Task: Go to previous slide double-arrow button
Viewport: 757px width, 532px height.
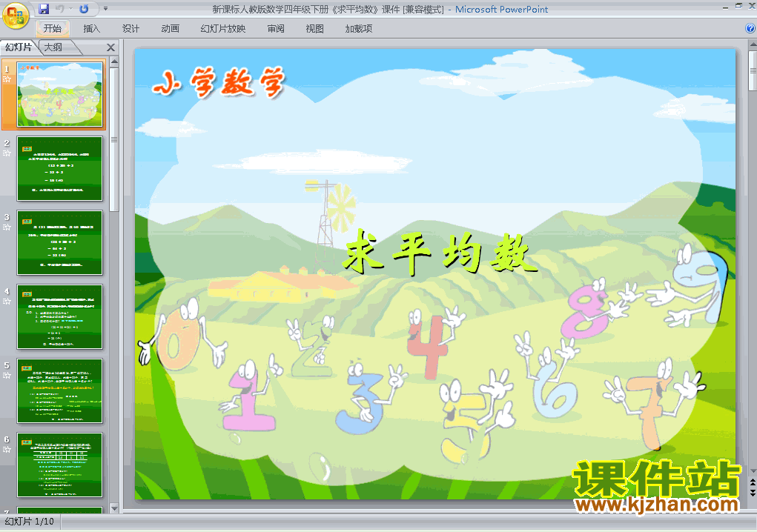Action: pyautogui.click(x=753, y=482)
